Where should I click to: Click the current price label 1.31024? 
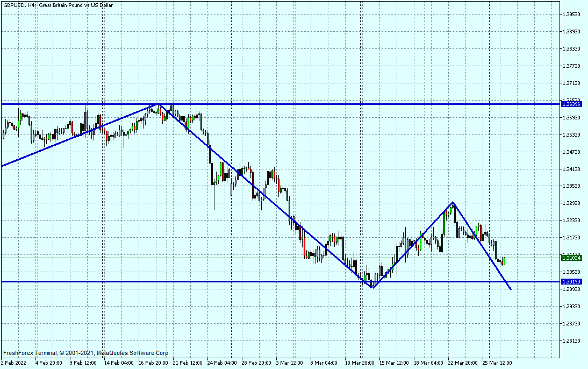click(571, 258)
